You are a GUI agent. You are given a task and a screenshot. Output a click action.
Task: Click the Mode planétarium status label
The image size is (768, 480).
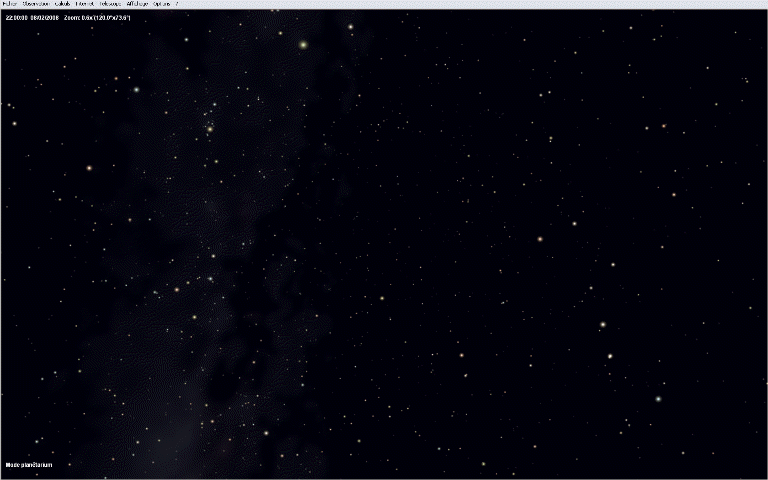point(29,465)
